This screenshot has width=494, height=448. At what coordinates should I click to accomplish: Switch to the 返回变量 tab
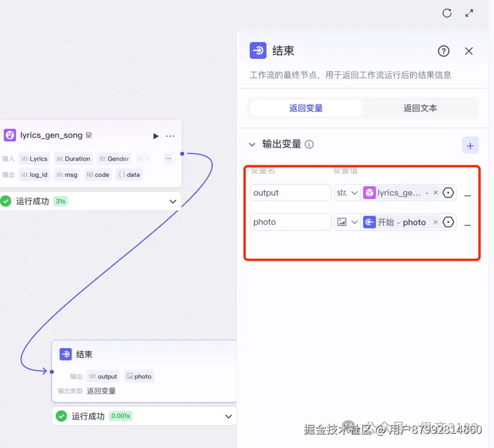pyautogui.click(x=306, y=108)
